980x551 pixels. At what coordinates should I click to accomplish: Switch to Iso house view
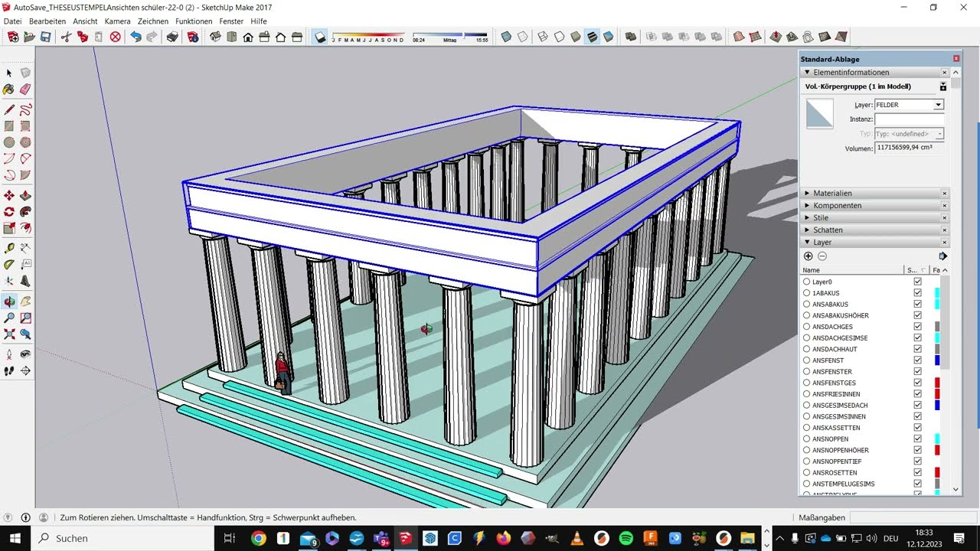(215, 37)
